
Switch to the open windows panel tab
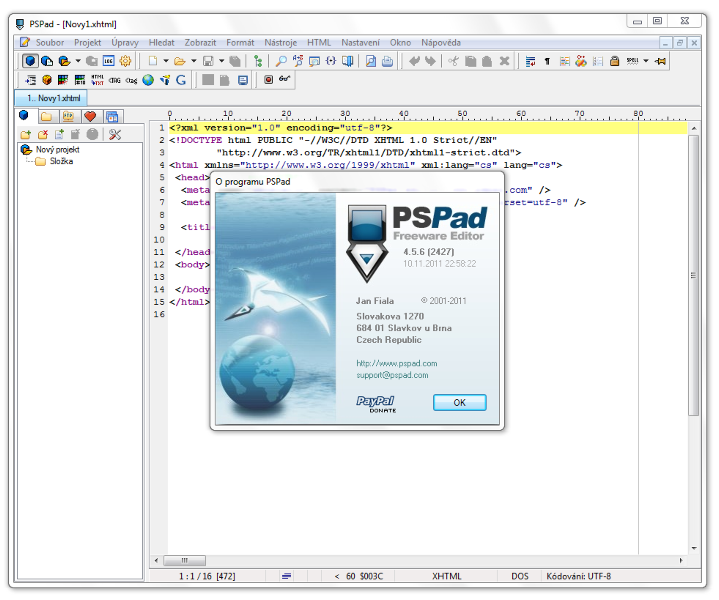tap(112, 117)
